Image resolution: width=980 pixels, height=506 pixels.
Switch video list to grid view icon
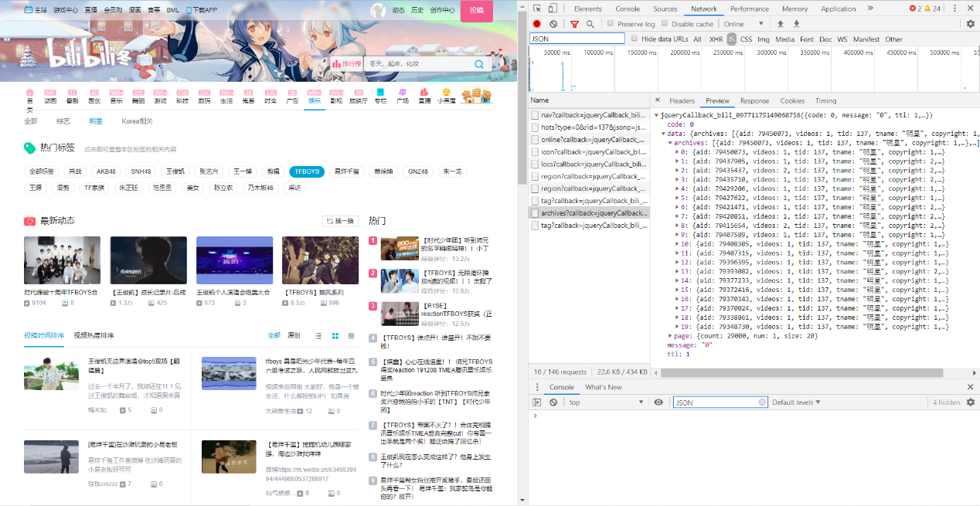click(x=335, y=336)
